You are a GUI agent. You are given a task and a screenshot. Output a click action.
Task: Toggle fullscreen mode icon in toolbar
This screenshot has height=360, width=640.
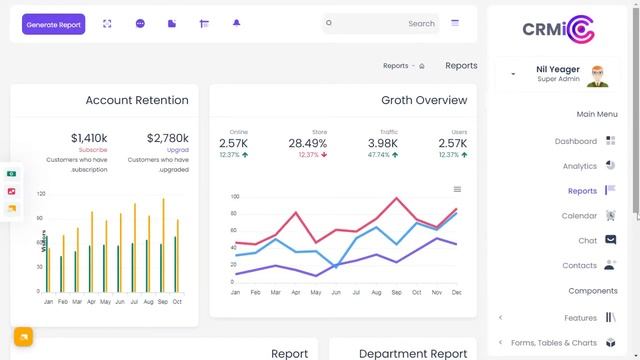(107, 24)
